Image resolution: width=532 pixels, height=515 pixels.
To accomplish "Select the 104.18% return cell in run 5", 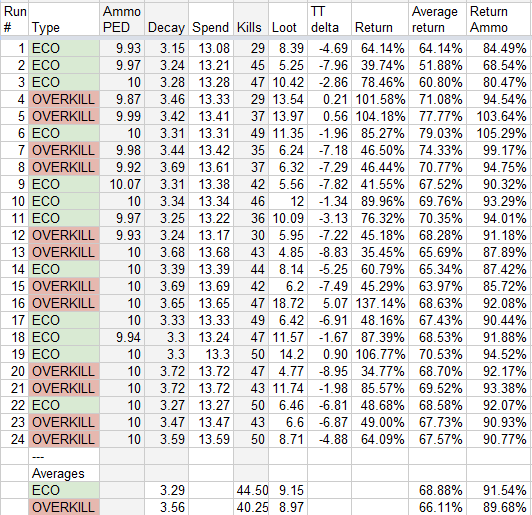I will [380, 116].
